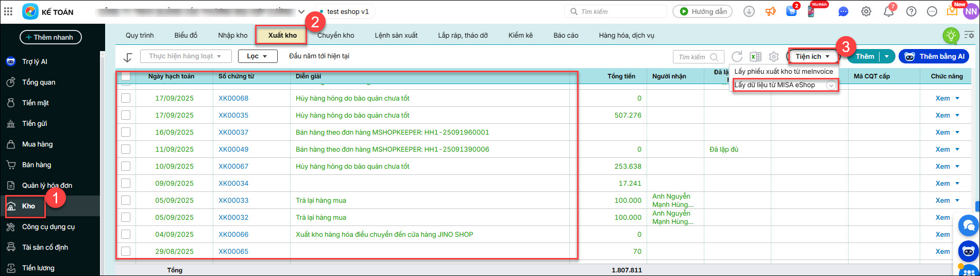Tick checkbox for voucher XK00068
This screenshot has height=276, width=980.
tap(126, 98)
